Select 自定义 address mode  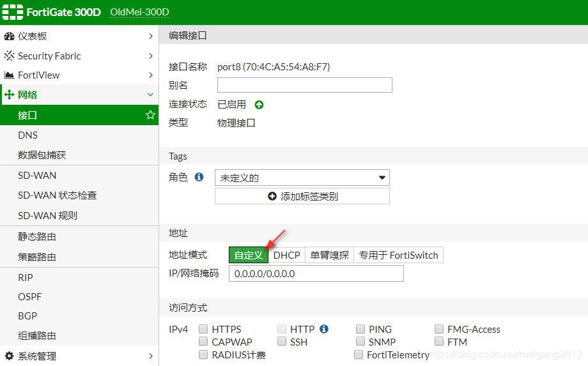(x=248, y=255)
